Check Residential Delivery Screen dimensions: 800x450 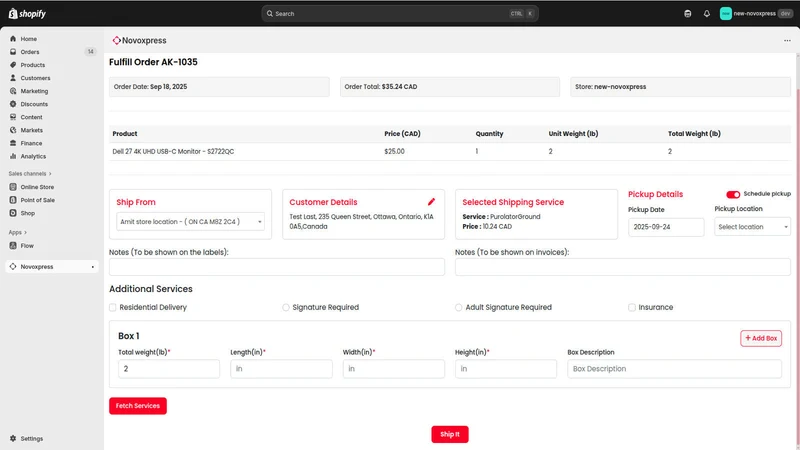pos(113,307)
